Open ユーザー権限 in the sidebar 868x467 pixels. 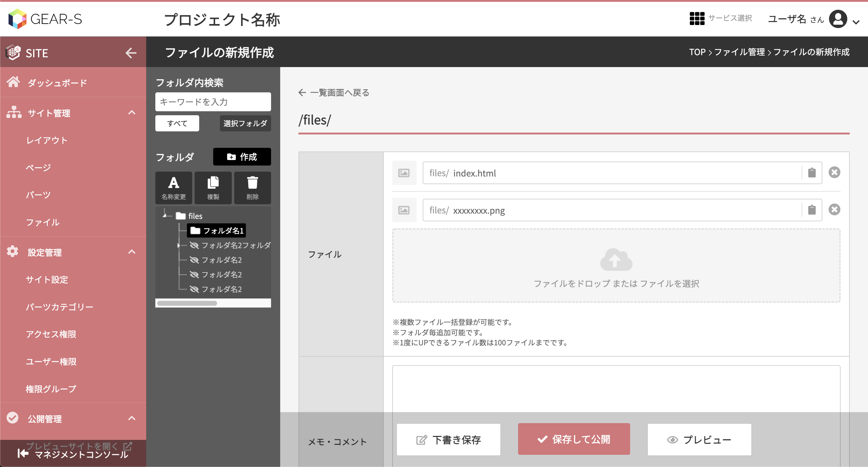pos(51,362)
